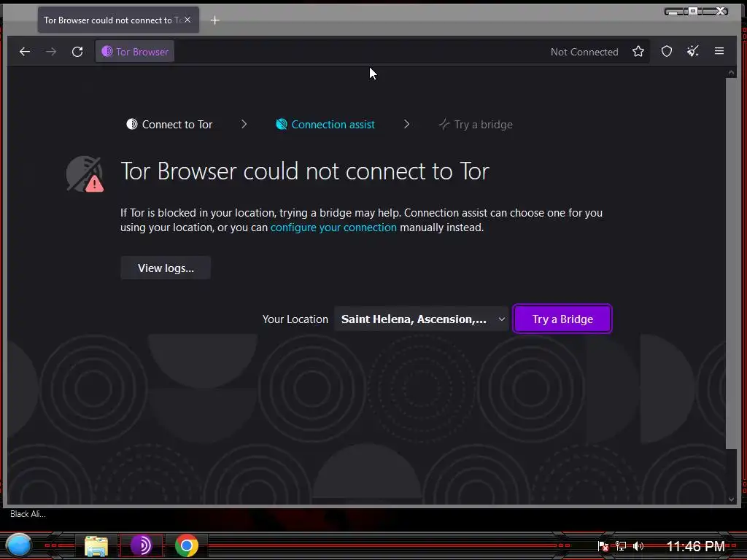747x560 pixels.
Task: Open a new tab with plus button
Action: (x=215, y=20)
